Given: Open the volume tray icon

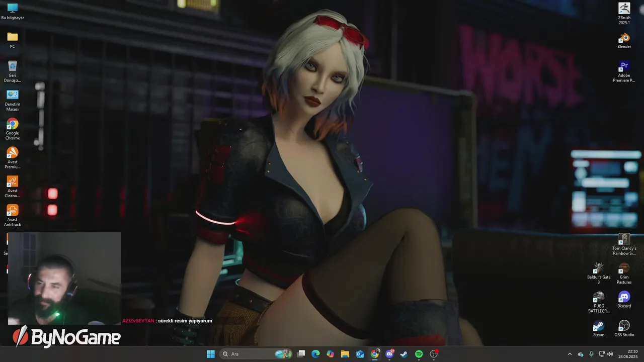Looking at the screenshot, I should click(610, 354).
